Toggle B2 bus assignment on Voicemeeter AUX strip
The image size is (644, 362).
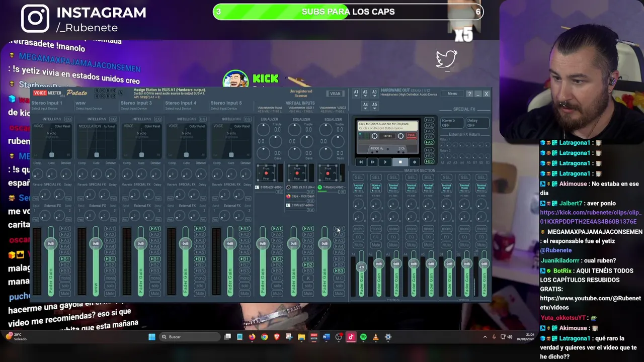click(x=308, y=265)
